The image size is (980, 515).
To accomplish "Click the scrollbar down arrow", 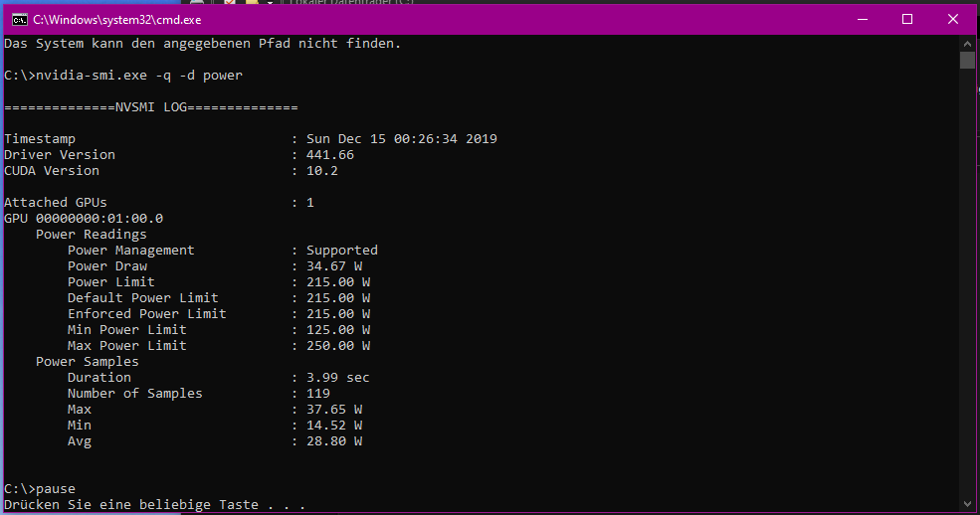I will [967, 504].
